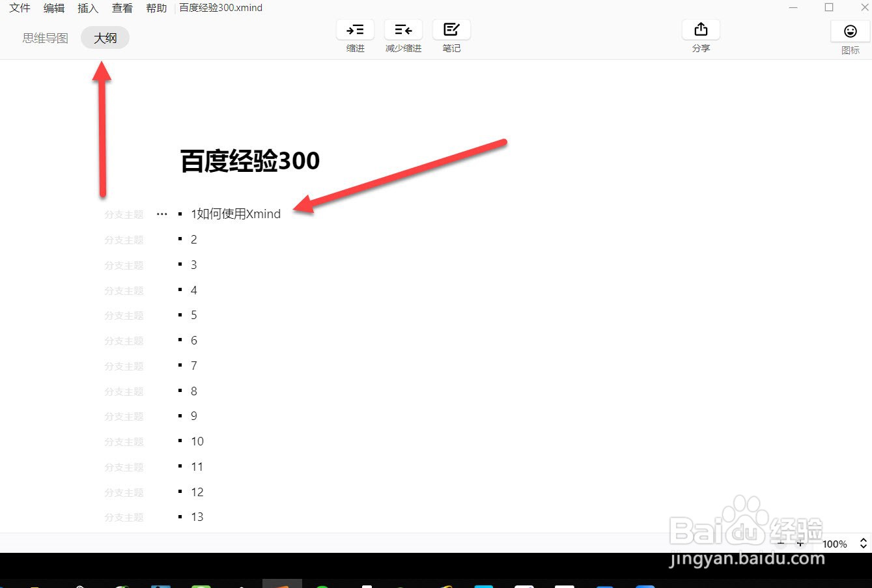Viewport: 872px width, 588px height.
Task: Select the central topic 百度经验300
Action: click(249, 161)
